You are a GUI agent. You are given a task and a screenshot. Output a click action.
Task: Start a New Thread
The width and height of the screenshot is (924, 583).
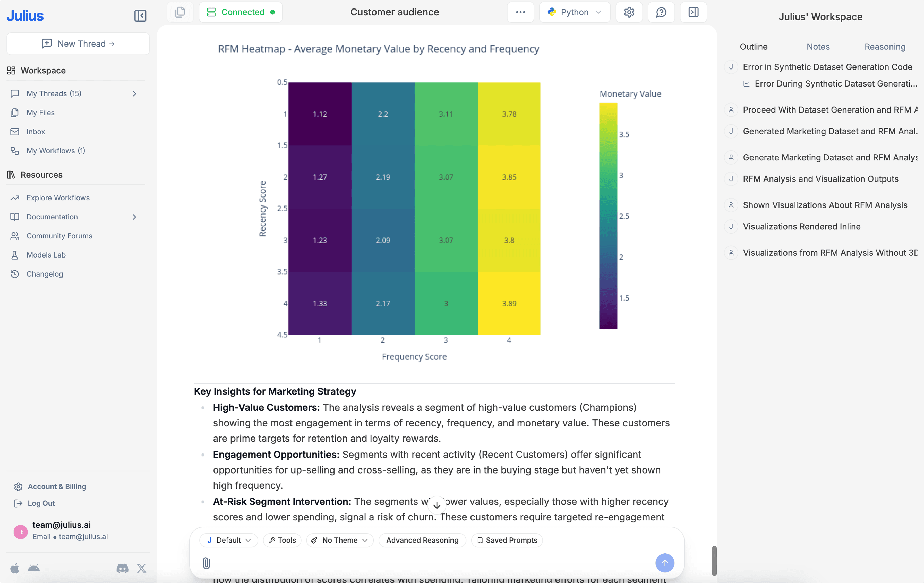click(x=78, y=44)
